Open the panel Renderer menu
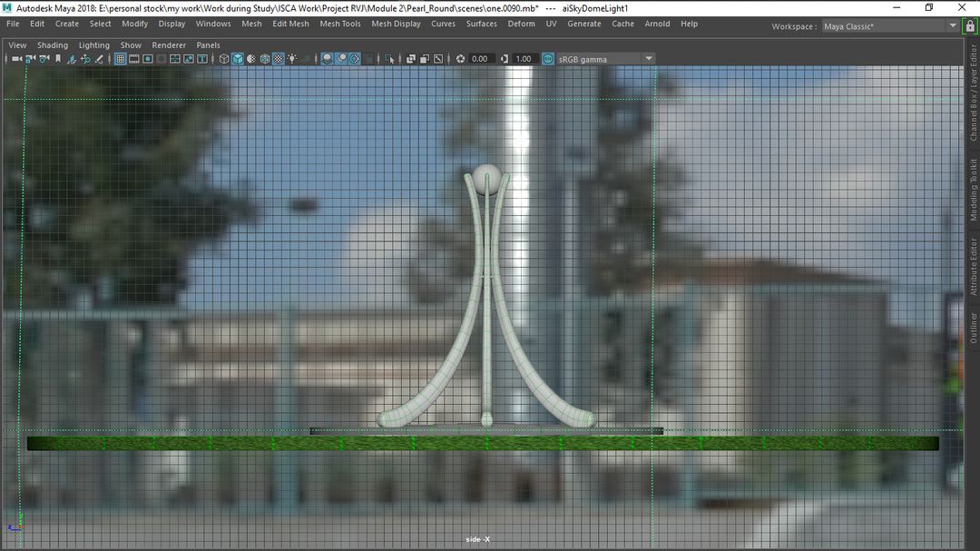 pyautogui.click(x=169, y=45)
